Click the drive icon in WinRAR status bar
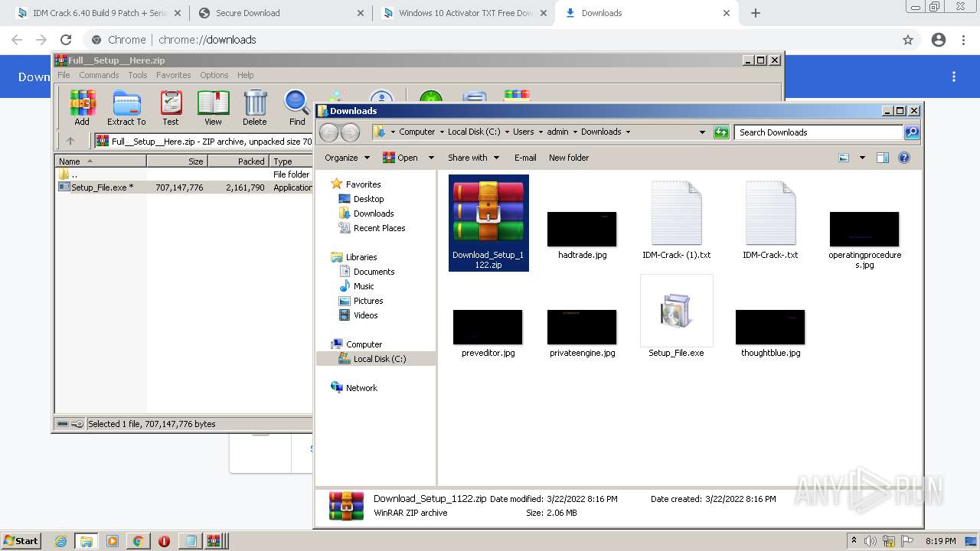 click(x=63, y=424)
